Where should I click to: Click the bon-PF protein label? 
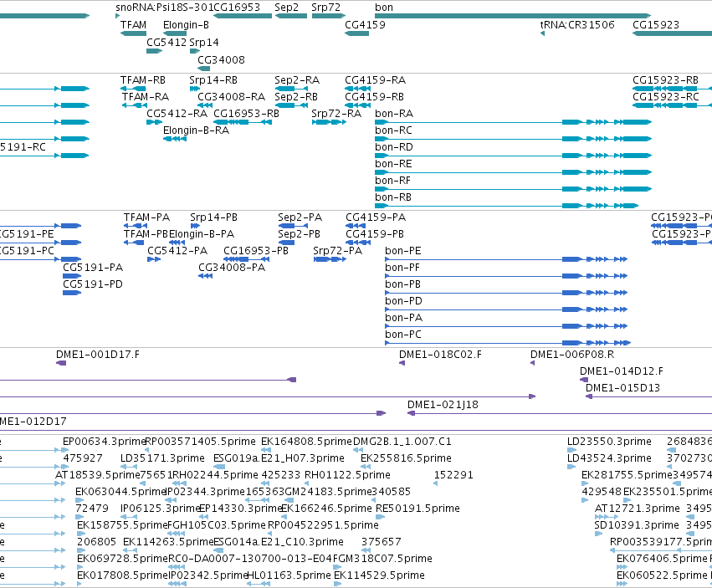pos(402,268)
